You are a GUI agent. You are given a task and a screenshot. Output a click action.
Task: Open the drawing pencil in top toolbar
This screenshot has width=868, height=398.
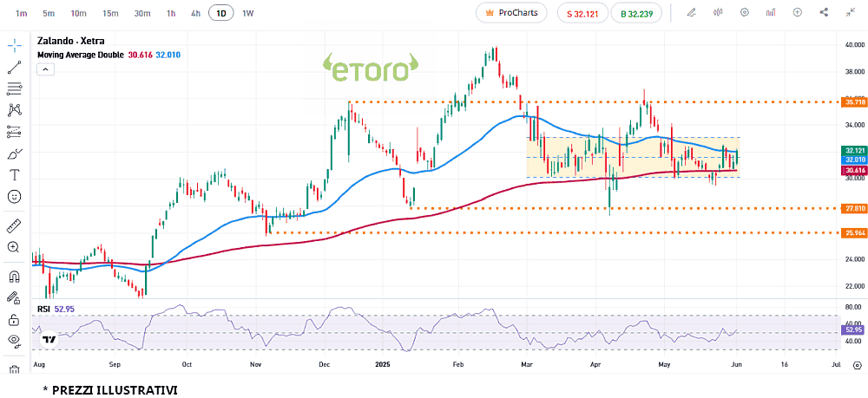click(x=692, y=13)
